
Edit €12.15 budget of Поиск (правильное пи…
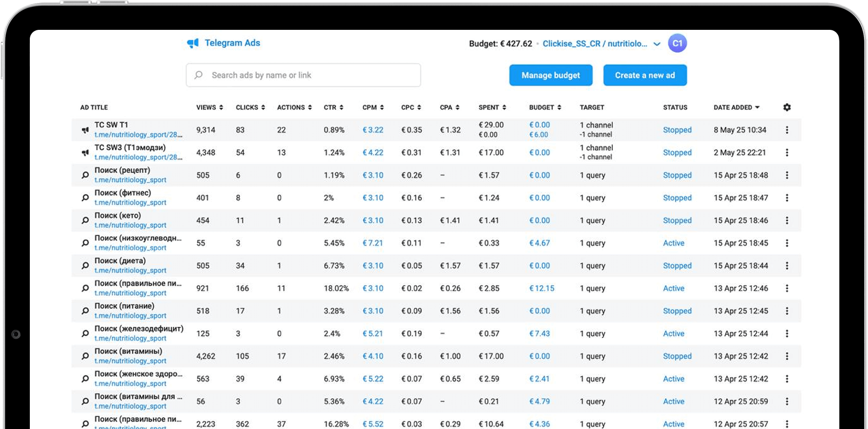click(x=542, y=288)
